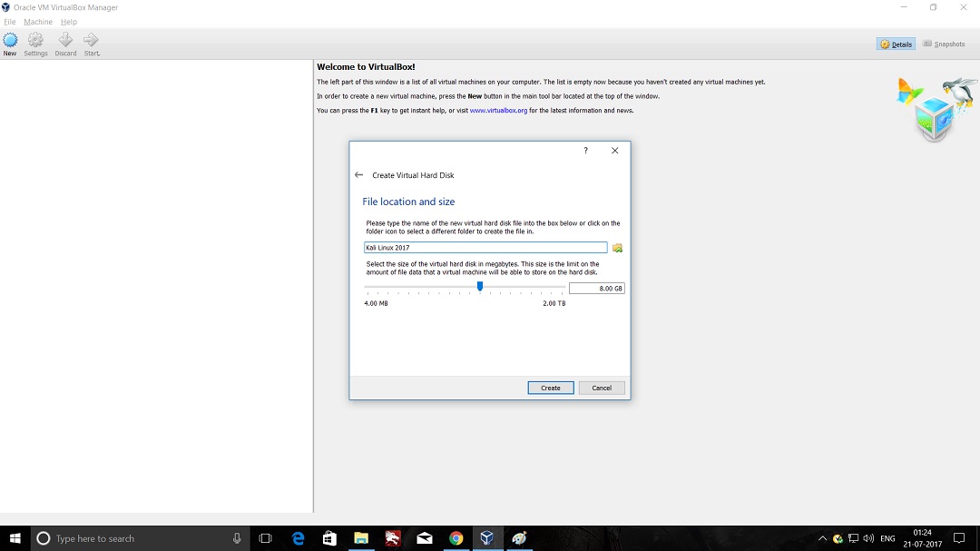Click the 8.00 GB size field

coord(596,289)
